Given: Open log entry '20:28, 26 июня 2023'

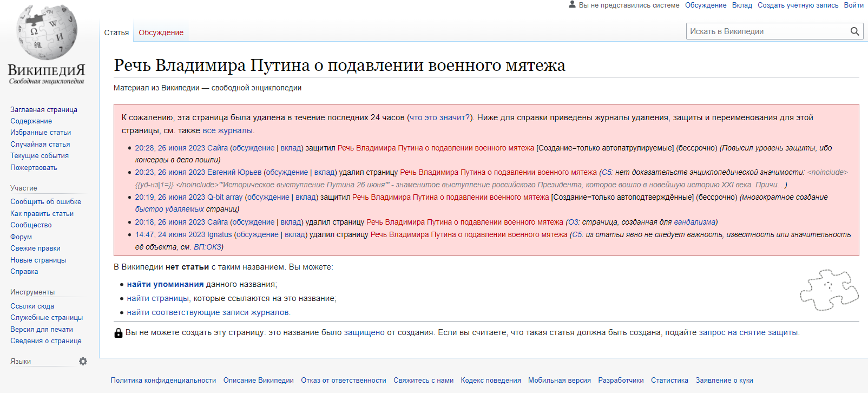Looking at the screenshot, I should pos(170,148).
